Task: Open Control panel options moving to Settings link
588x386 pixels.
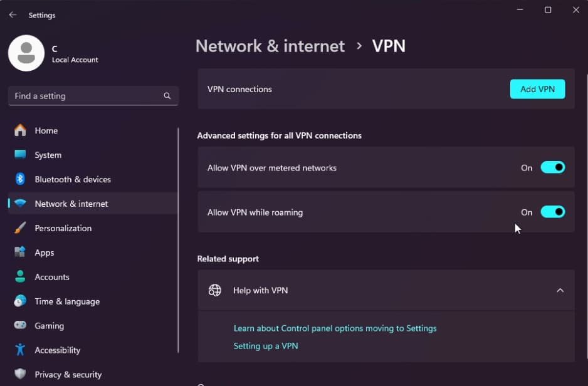Action: click(x=335, y=328)
